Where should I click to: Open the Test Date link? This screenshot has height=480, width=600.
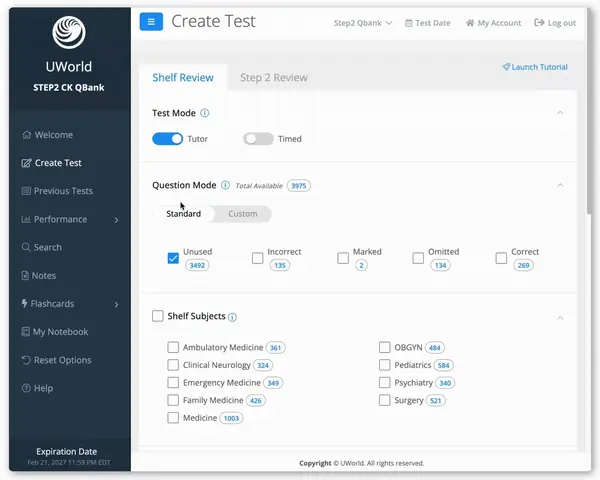pos(427,23)
